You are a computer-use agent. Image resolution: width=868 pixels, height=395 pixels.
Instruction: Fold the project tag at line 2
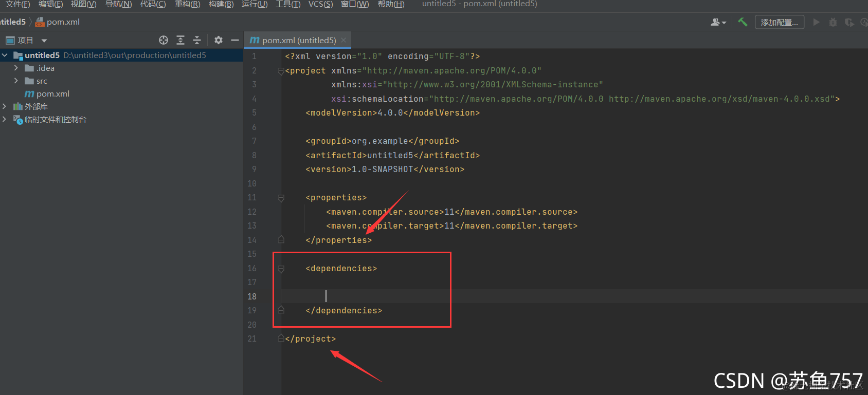(x=281, y=71)
